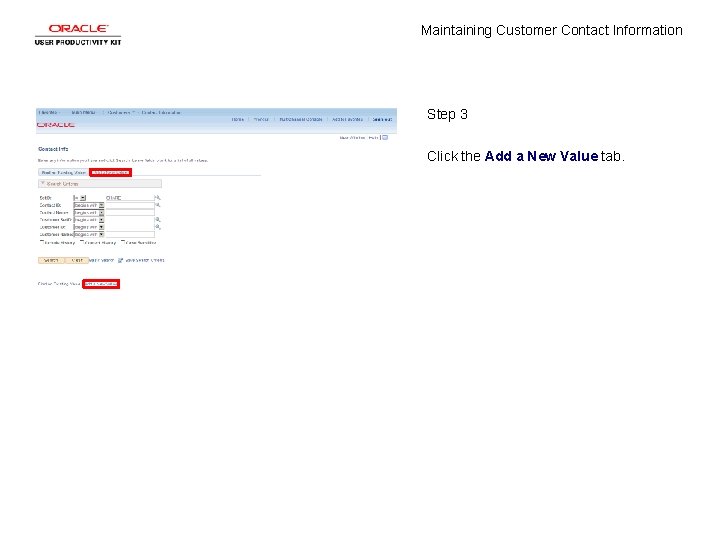Click the bottom Find an Existing Value link
The image size is (720, 540).
point(59,284)
